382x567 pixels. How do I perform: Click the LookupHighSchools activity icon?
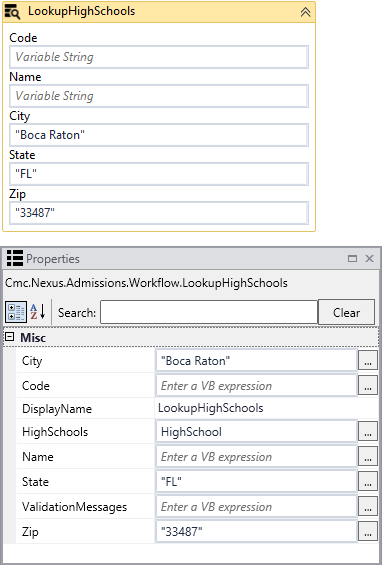pos(12,12)
